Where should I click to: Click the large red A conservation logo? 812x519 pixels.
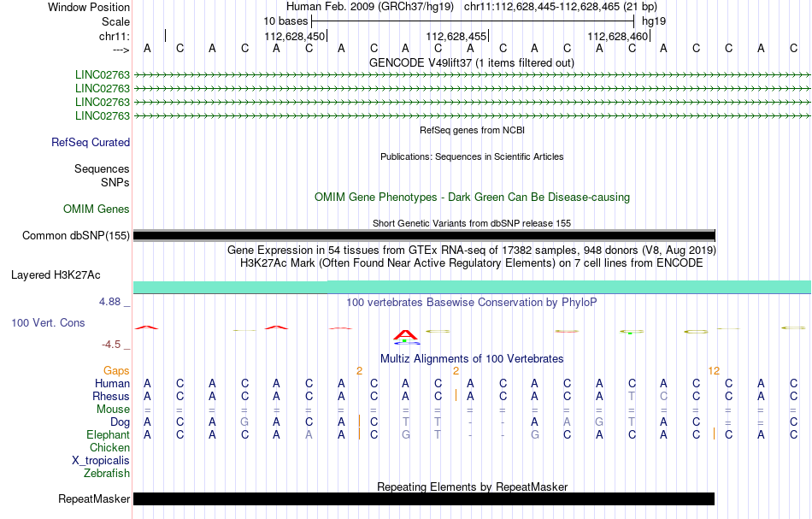[405, 336]
